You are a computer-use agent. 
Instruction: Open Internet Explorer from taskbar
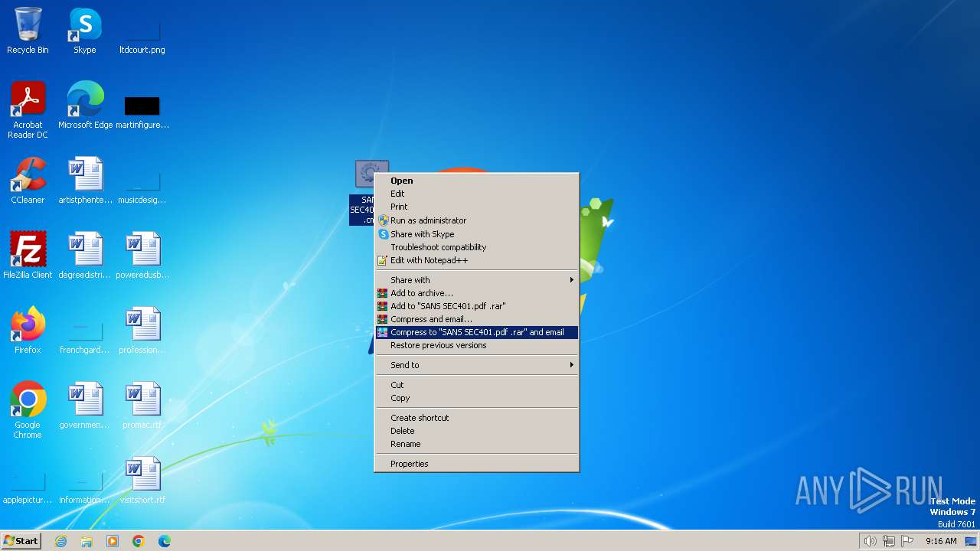60,541
